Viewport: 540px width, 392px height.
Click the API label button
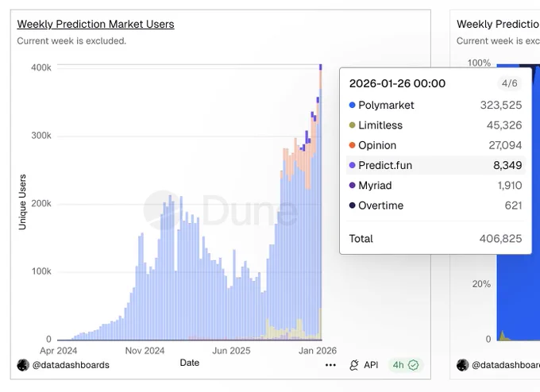pos(371,365)
